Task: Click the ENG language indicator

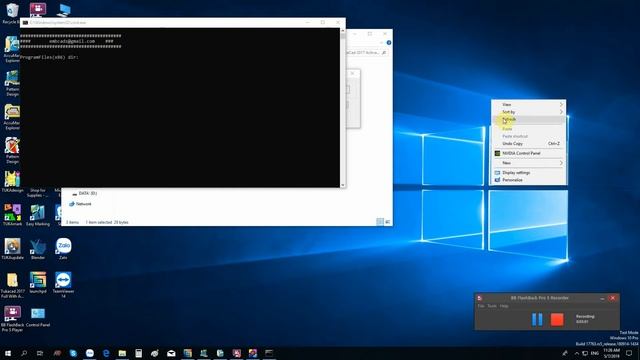Action: (595, 353)
